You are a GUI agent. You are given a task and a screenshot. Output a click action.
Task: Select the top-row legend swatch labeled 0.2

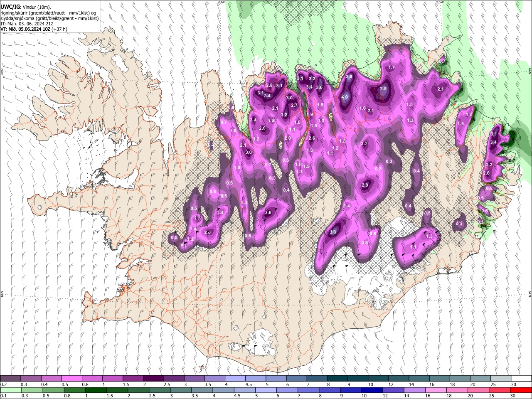[x=10, y=378]
